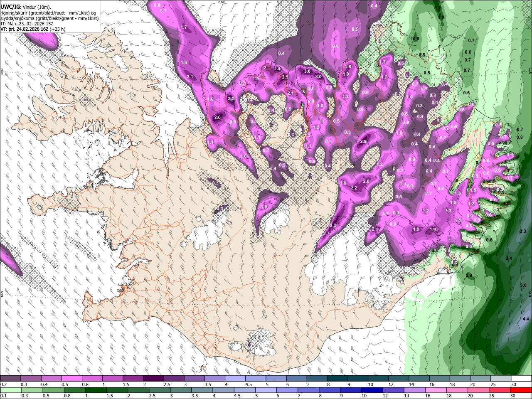Click the 'UWC/IG' title in the header box

[x=10, y=6]
